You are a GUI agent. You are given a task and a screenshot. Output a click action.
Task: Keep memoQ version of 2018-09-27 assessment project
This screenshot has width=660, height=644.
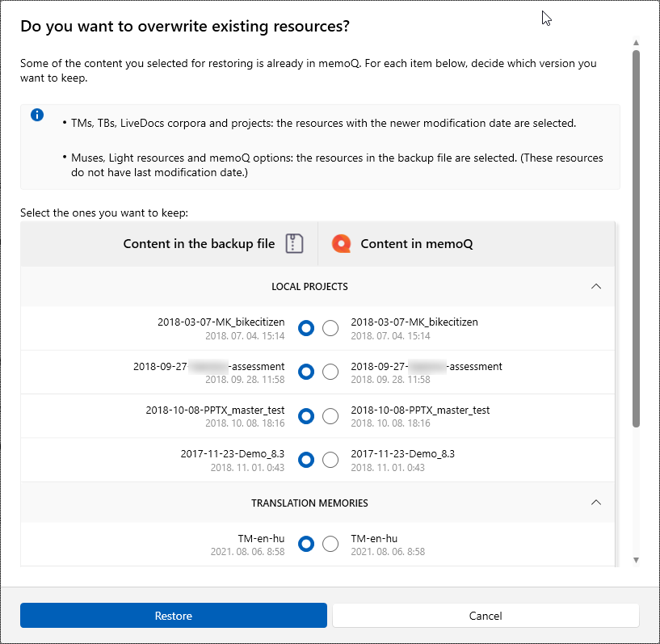pyautogui.click(x=330, y=372)
